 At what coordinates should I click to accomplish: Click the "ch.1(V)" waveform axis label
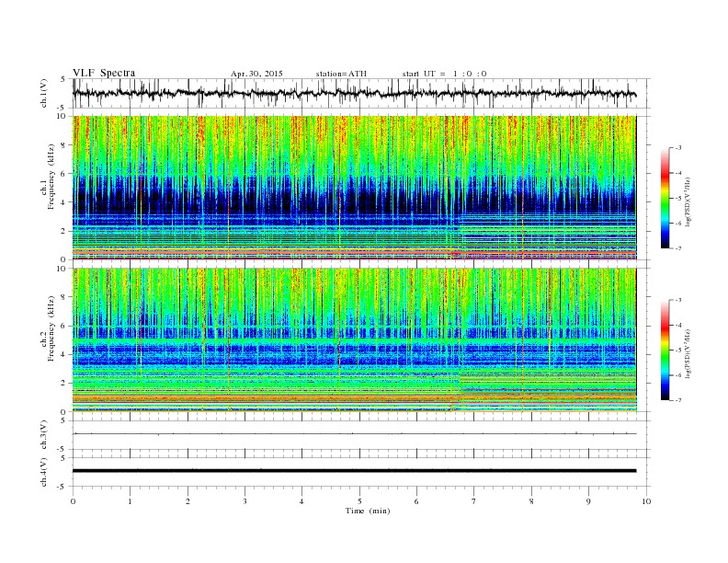[43, 94]
